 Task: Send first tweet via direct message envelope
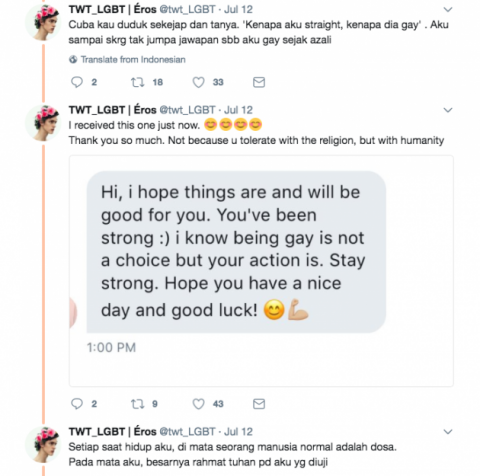tap(259, 82)
